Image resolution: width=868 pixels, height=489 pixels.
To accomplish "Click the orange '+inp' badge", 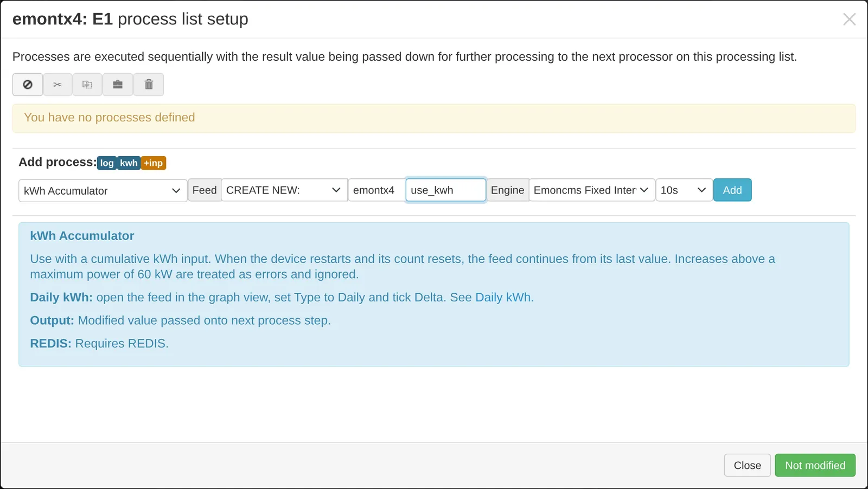I will (154, 163).
